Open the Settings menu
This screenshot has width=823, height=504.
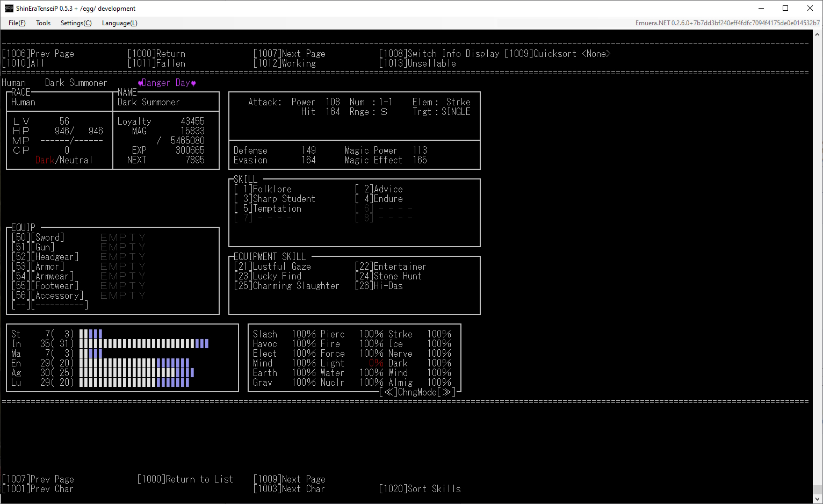point(76,23)
